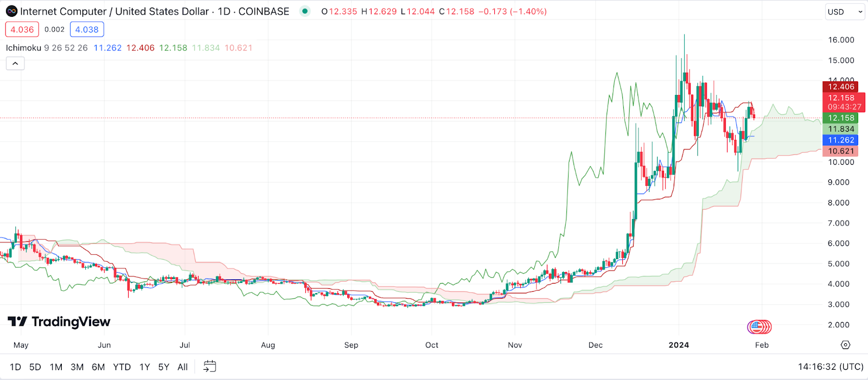Click the TradingView logo

(59, 322)
